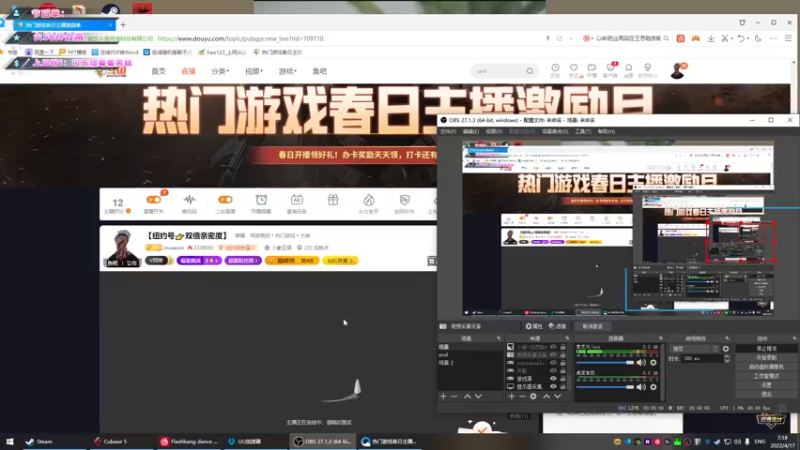The height and width of the screenshot is (450, 800).
Task: Adjust the microphone volume slider in mixer
Action: point(605,363)
